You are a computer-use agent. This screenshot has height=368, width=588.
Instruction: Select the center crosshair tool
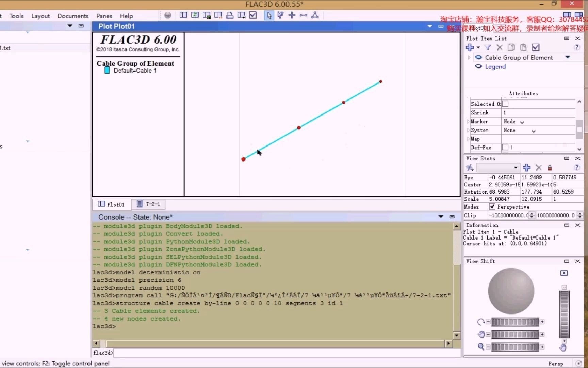coord(292,15)
